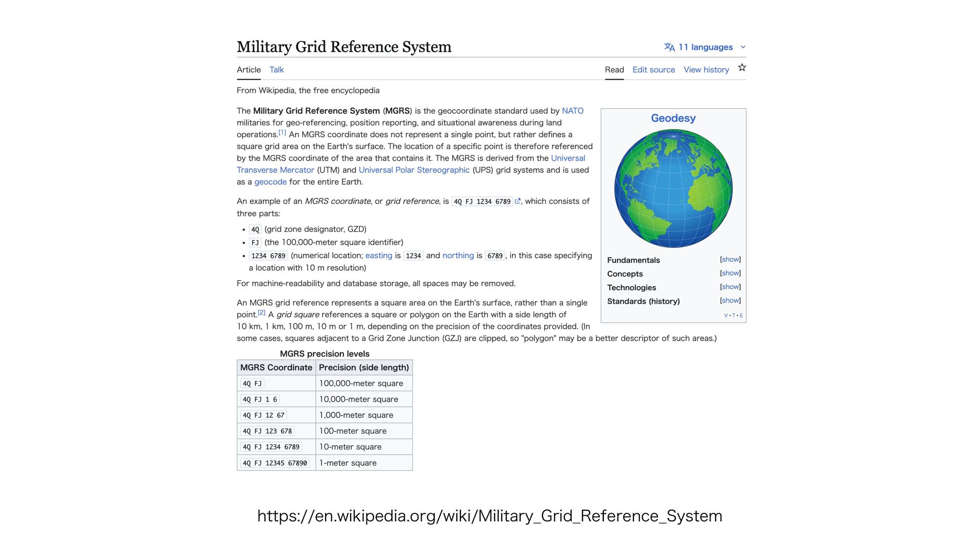Click the 4Q FJ 1234 6789 table cell
980x551 pixels.
pos(276,447)
